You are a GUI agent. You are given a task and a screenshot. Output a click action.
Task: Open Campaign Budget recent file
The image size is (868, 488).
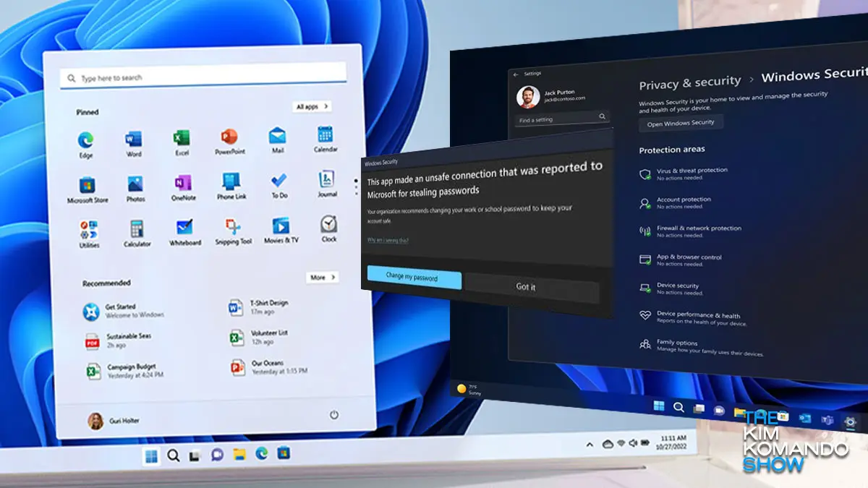click(x=124, y=371)
